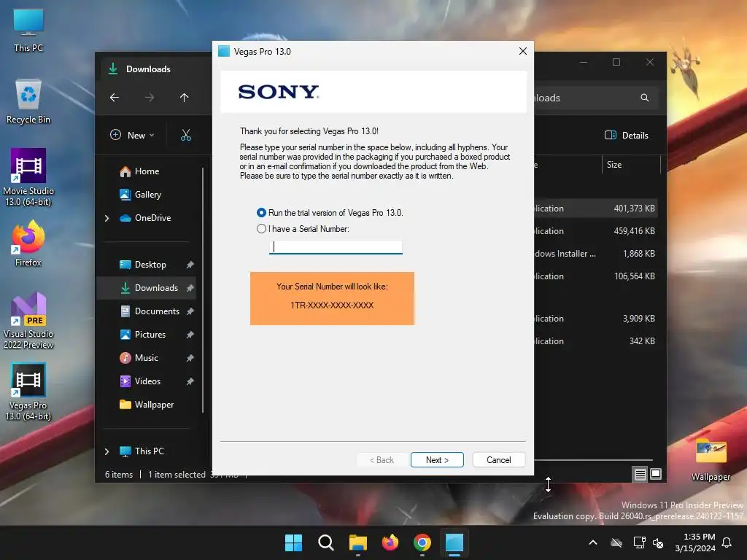Switch Explorer to large icons view
The height and width of the screenshot is (560, 747).
(x=656, y=474)
